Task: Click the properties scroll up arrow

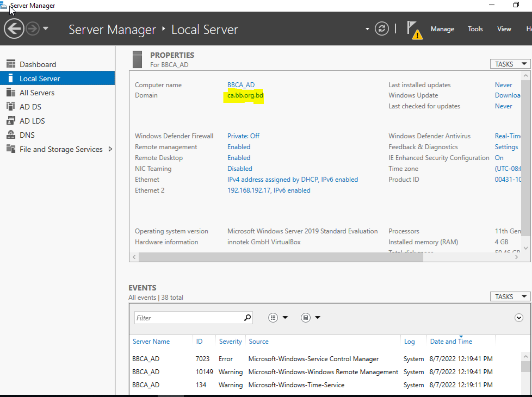Action: (x=526, y=76)
